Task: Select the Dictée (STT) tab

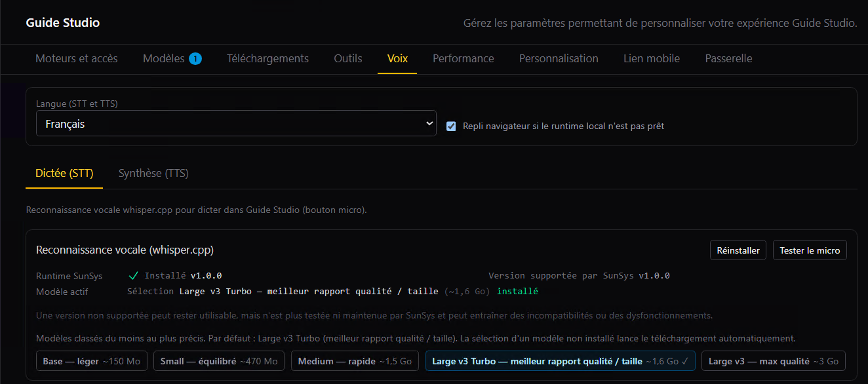Action: click(x=64, y=174)
